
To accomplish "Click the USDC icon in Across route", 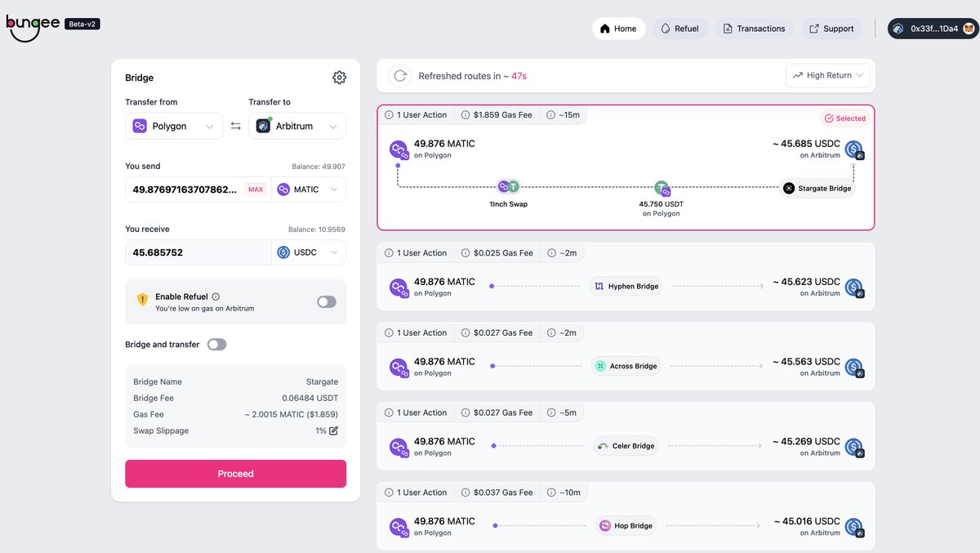I will coord(854,367).
